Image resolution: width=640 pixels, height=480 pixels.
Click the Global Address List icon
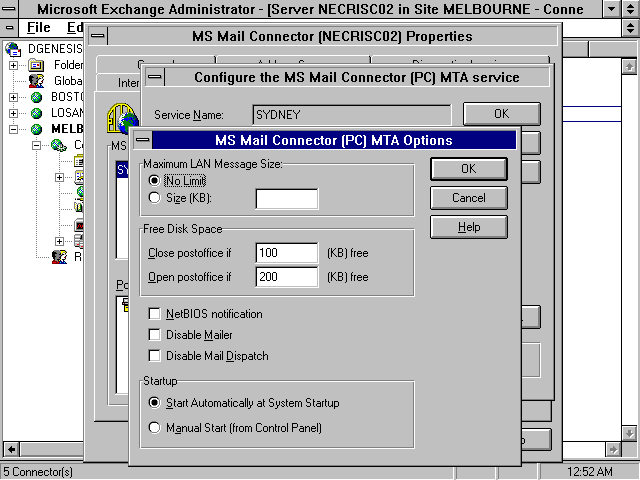coord(36,81)
